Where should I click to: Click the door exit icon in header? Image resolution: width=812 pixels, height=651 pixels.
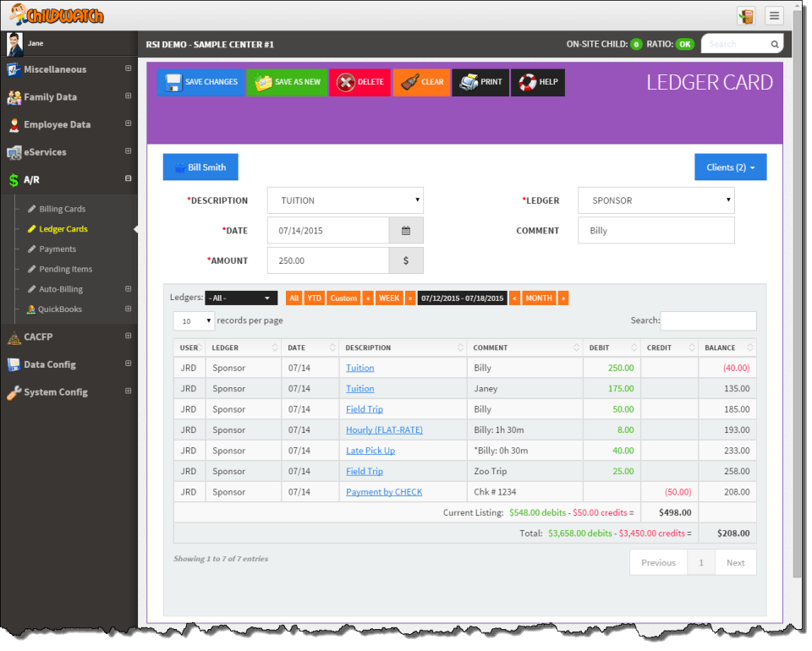(746, 15)
